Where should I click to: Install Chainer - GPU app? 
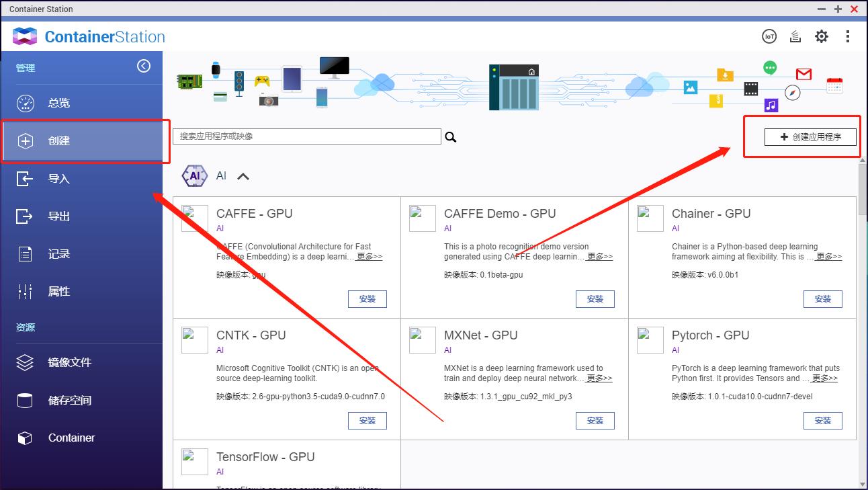823,299
